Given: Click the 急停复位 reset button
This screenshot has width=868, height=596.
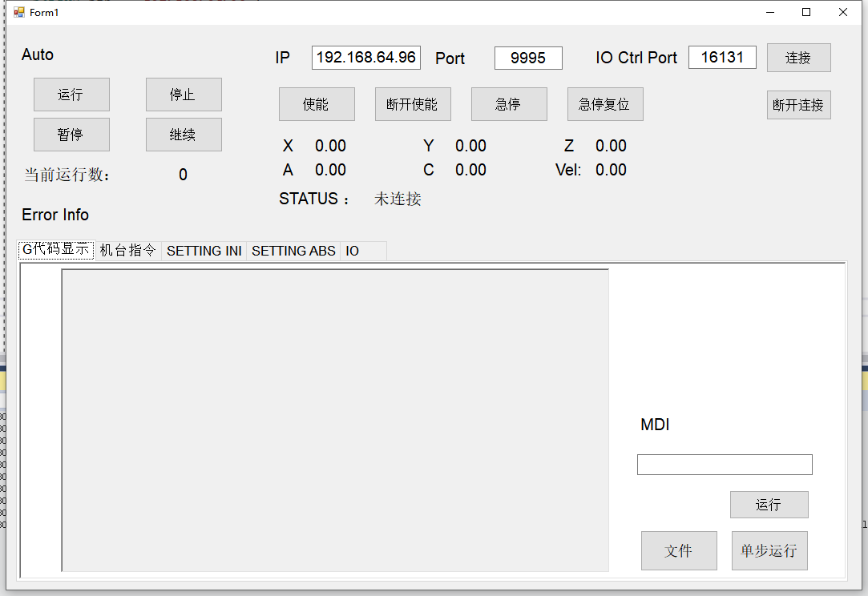Looking at the screenshot, I should coord(605,104).
